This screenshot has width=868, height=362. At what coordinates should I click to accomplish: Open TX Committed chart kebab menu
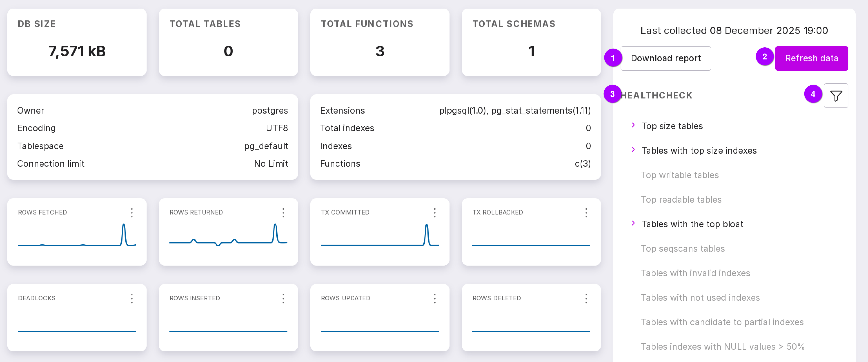435,213
